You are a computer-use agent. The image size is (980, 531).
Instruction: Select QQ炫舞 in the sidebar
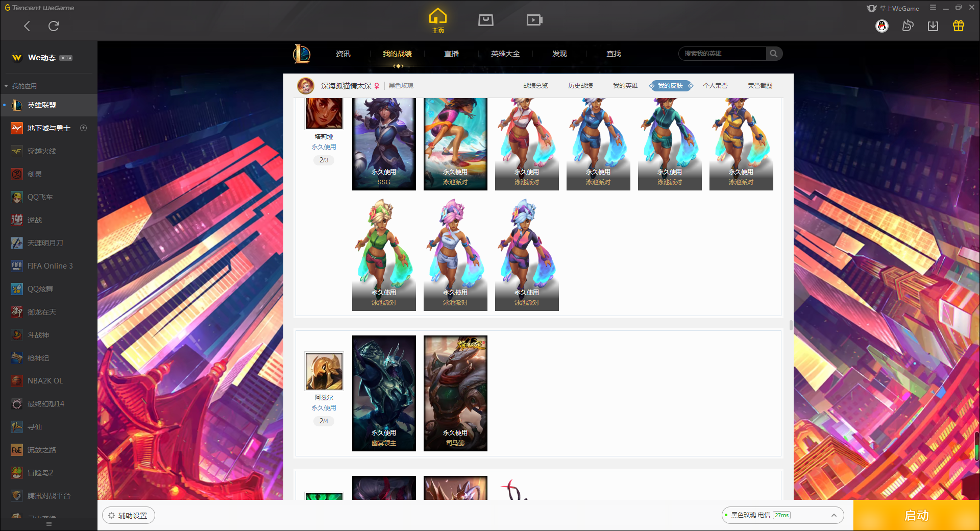pyautogui.click(x=48, y=289)
